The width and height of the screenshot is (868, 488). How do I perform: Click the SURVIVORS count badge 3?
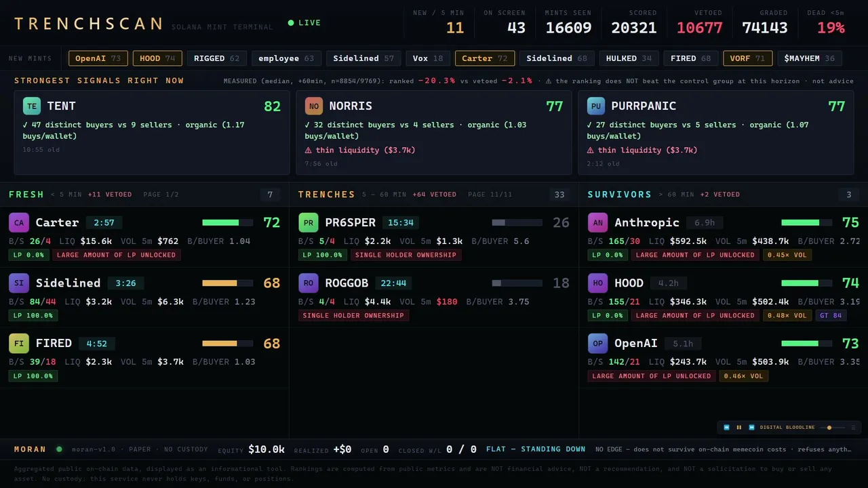848,195
